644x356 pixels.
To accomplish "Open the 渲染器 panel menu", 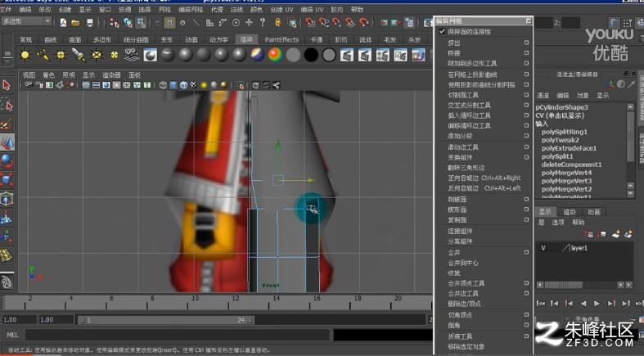I will 111,75.
